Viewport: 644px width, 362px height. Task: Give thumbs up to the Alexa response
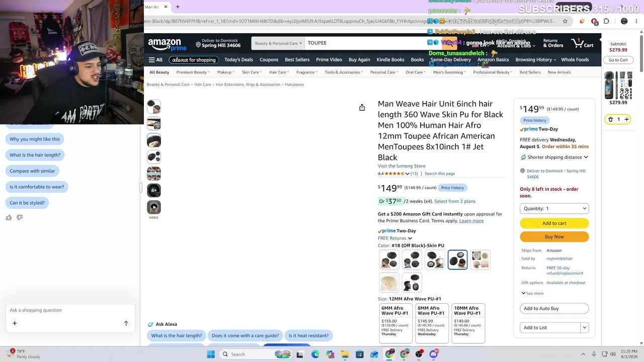click(9, 217)
